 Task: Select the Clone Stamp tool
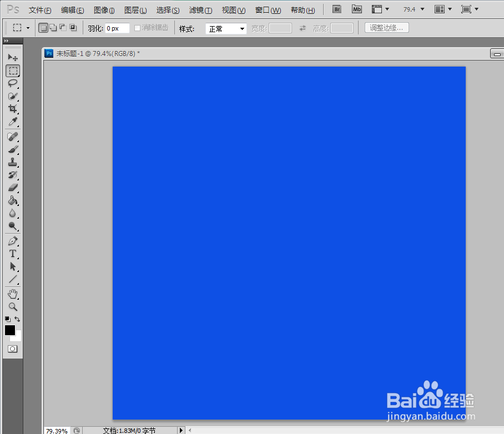click(13, 162)
